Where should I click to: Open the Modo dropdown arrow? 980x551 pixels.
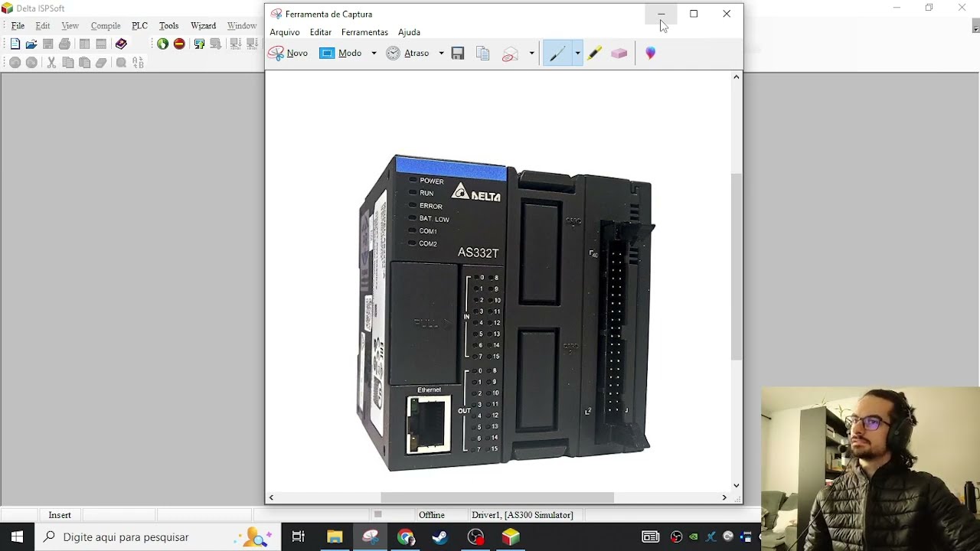[x=374, y=53]
